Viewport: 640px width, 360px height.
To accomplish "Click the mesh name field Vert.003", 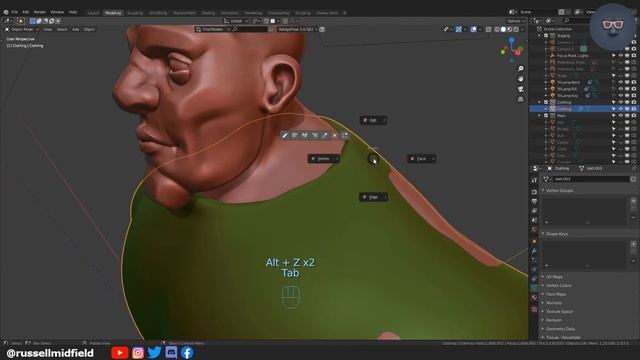I will (591, 179).
